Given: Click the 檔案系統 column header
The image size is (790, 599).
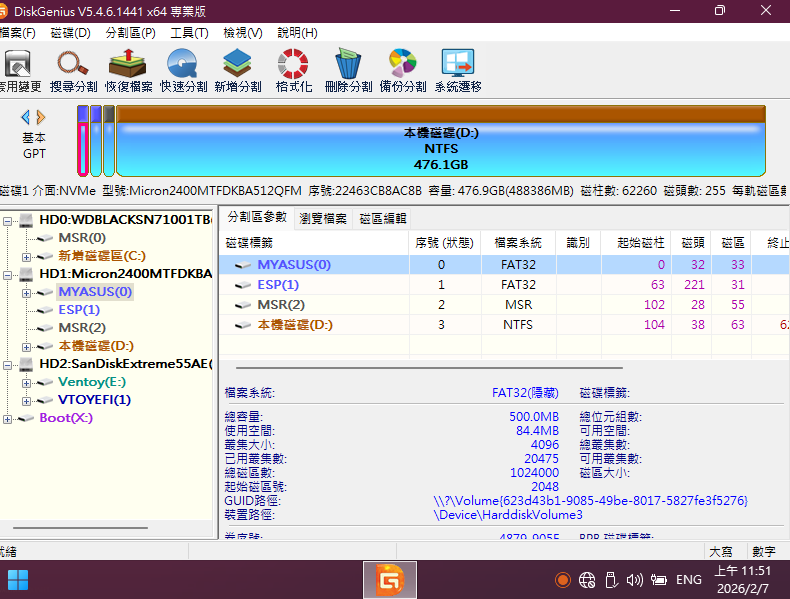Looking at the screenshot, I should (518, 243).
